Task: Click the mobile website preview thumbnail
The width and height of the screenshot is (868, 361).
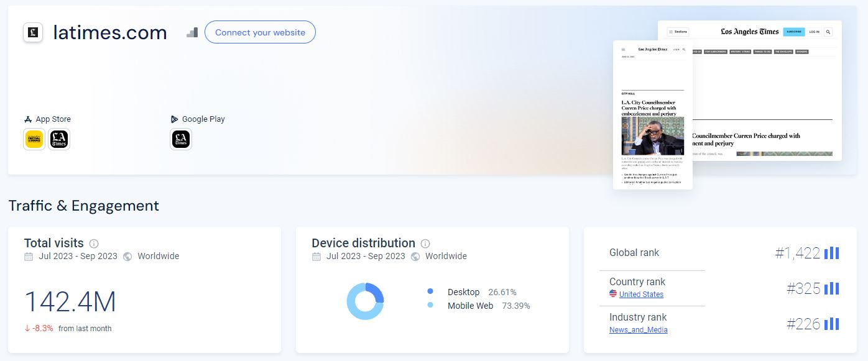Action: pos(653,115)
